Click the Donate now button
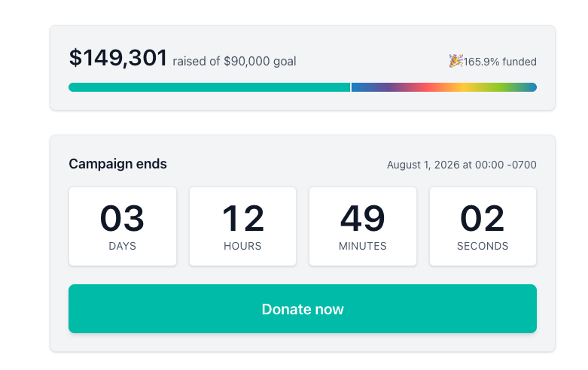 [x=302, y=308]
